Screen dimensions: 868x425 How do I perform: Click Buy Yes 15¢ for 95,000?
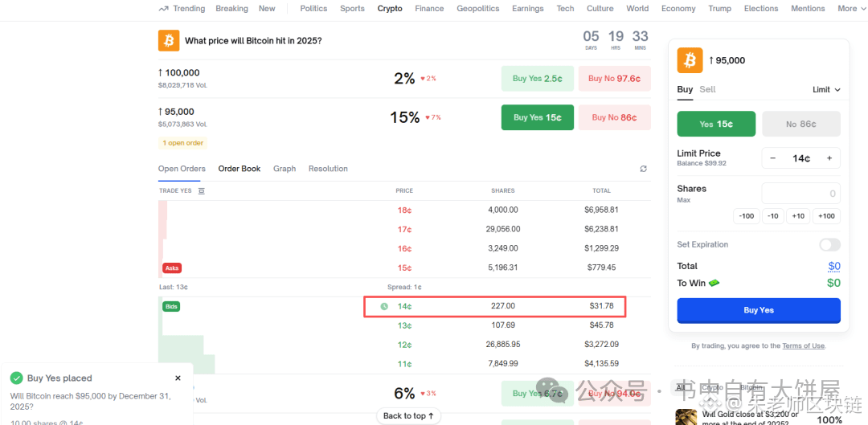(537, 117)
